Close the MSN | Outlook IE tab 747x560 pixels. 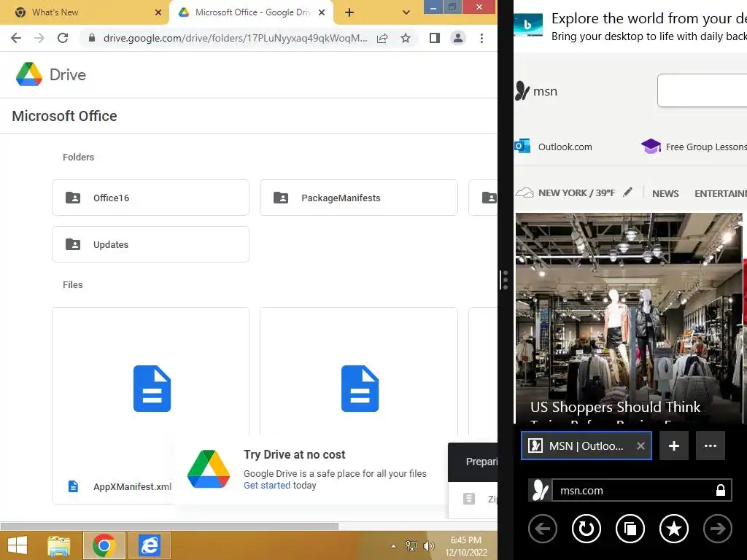tap(640, 446)
